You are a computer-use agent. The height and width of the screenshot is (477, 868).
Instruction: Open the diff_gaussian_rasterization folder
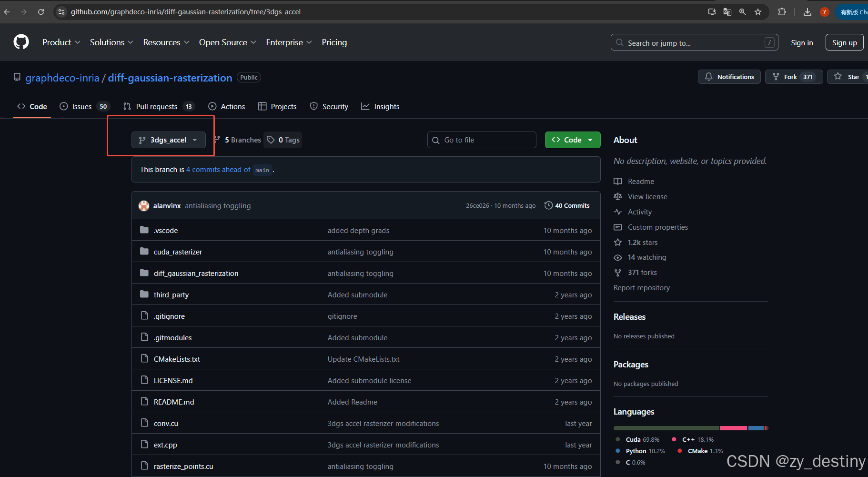(196, 273)
